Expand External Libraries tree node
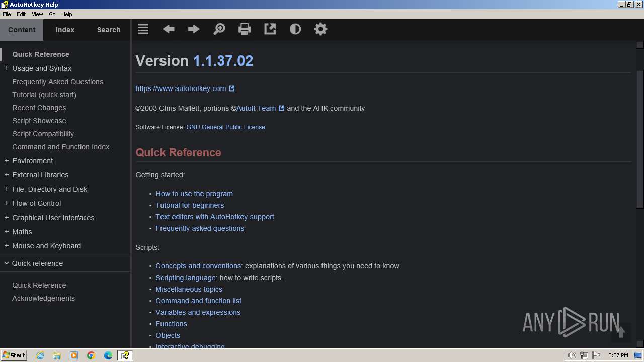The image size is (644, 362). [x=7, y=175]
